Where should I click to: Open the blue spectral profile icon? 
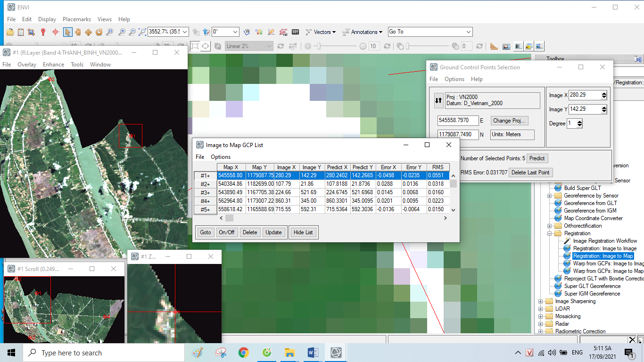(247, 32)
